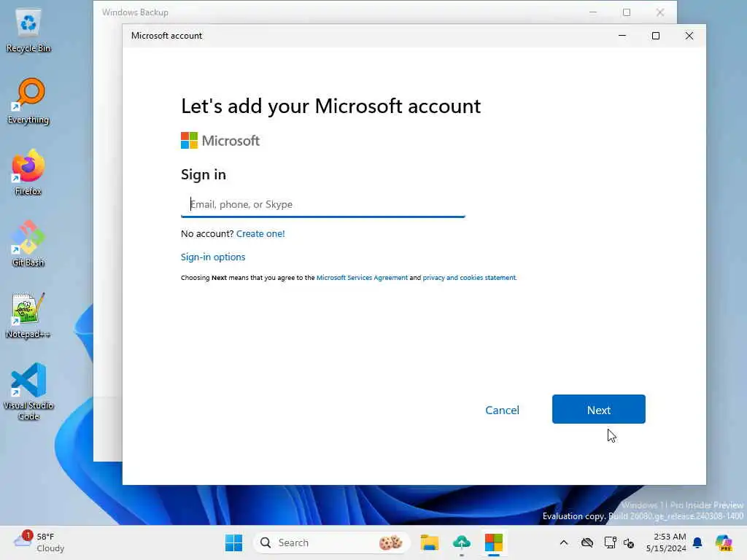The height and width of the screenshot is (560, 747).
Task: Select the Visual Studio Code desktop shortcut
Action: pos(28,392)
